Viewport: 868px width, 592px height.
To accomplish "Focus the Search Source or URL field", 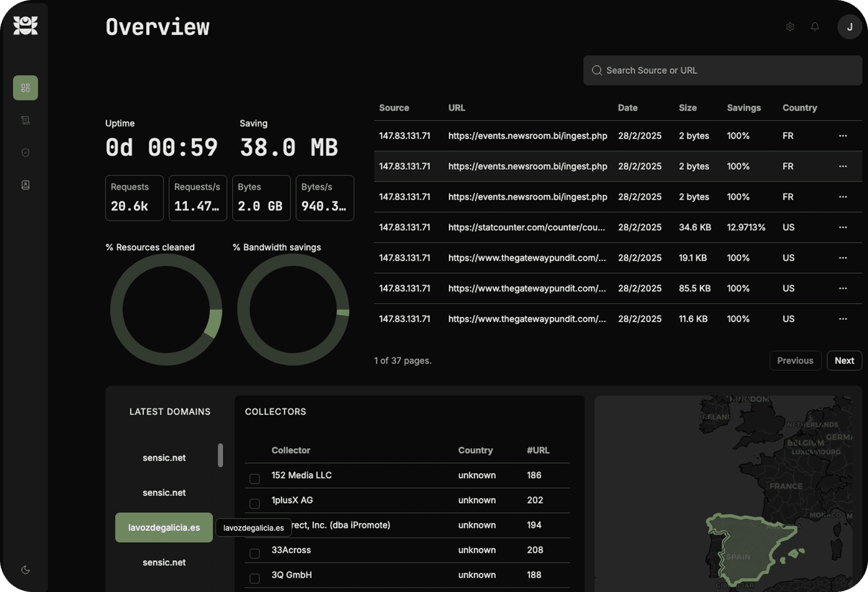I will point(727,71).
